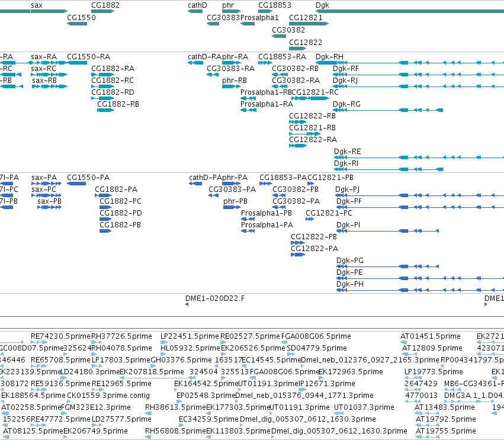
Task: Click the RH37726.5prime EST label
Action: pos(121,336)
